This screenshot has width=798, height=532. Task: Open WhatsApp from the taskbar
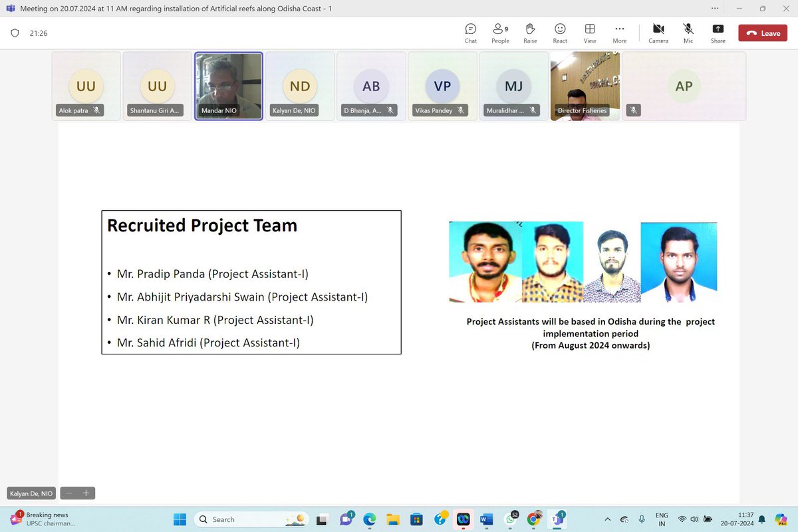[510, 519]
